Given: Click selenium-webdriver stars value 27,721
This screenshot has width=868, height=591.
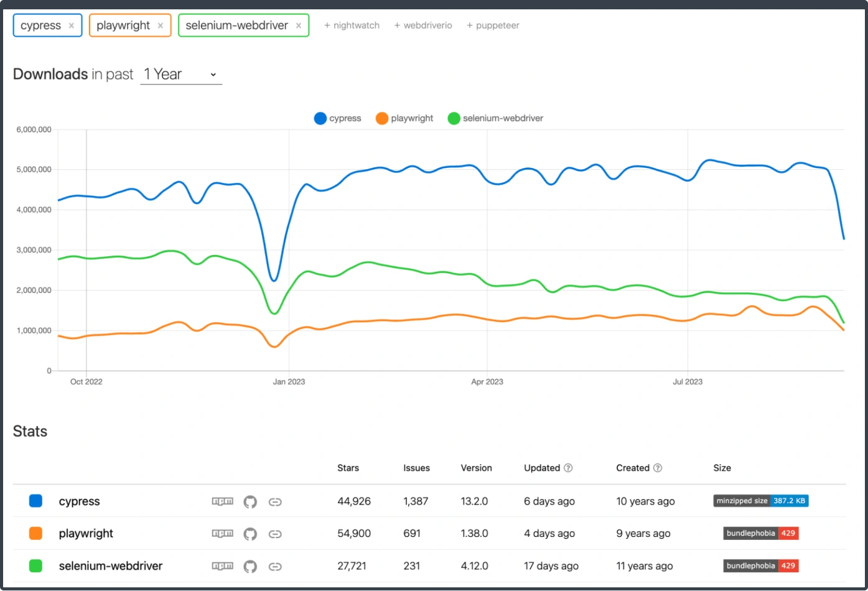Looking at the screenshot, I should (352, 566).
